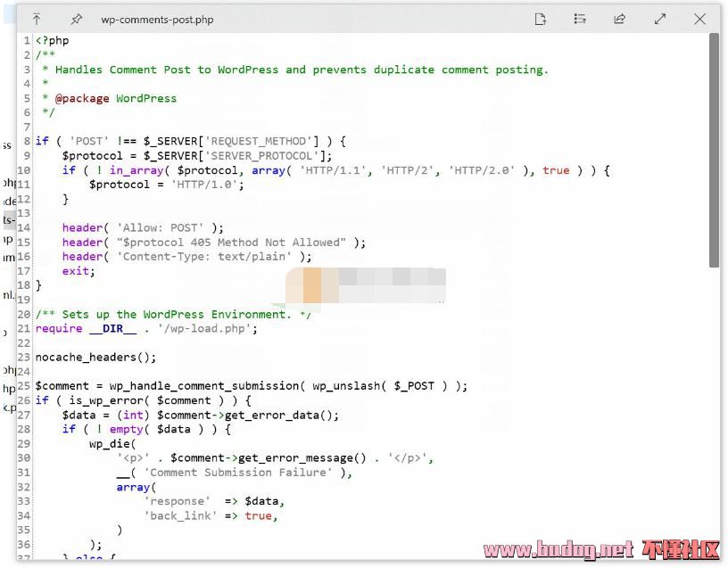Click nocache_headers() on line 23
The height and width of the screenshot is (568, 728).
coord(95,358)
